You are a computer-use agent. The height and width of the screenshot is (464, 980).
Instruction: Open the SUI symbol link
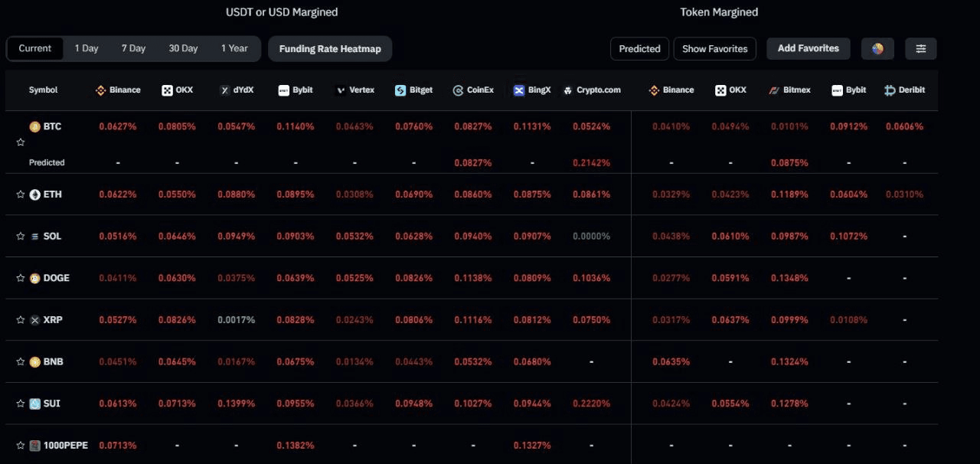pyautogui.click(x=52, y=404)
